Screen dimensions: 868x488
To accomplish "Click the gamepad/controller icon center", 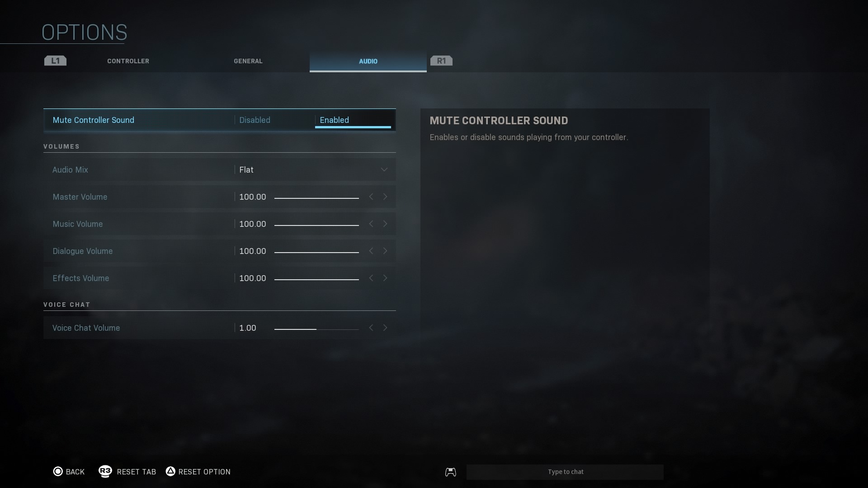I will [451, 472].
